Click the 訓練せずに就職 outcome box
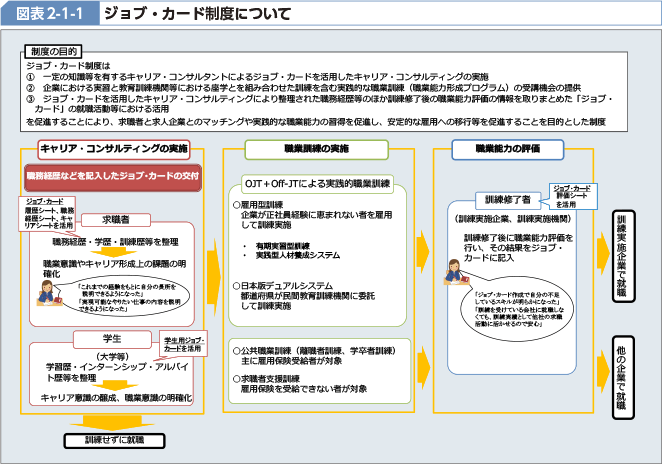 click(x=115, y=439)
